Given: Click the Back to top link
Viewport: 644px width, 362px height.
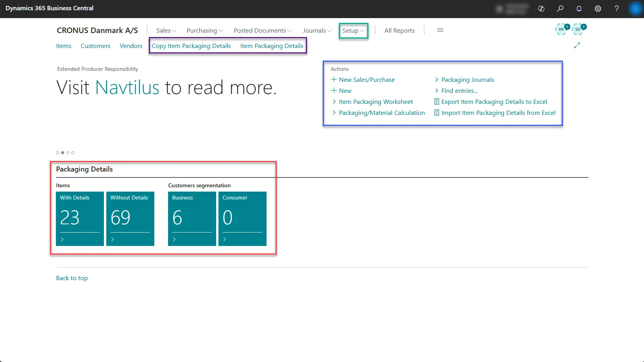Looking at the screenshot, I should click(72, 278).
